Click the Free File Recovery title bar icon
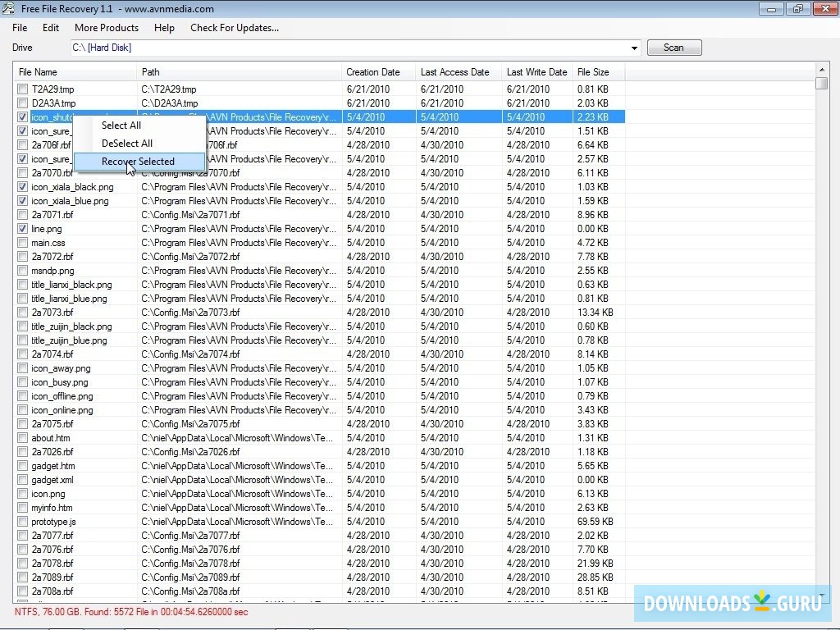The width and height of the screenshot is (840, 630). [x=8, y=8]
